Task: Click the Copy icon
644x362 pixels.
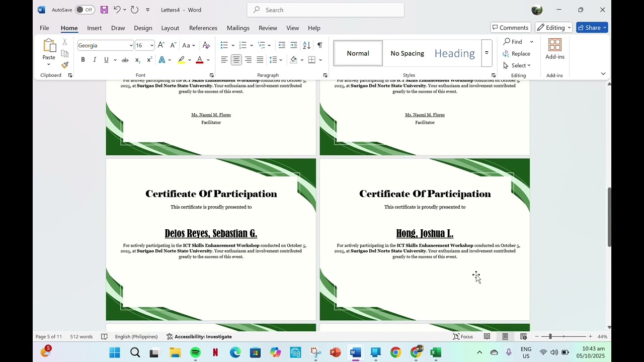Action: [65, 53]
